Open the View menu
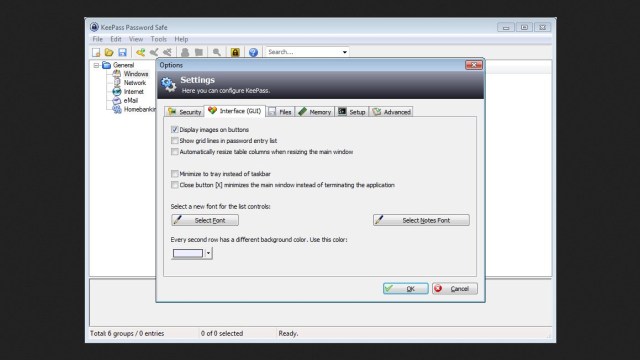 (136, 39)
